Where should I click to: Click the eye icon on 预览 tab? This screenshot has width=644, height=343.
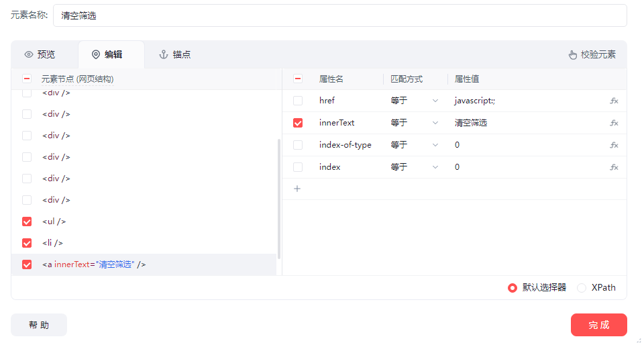coord(29,54)
